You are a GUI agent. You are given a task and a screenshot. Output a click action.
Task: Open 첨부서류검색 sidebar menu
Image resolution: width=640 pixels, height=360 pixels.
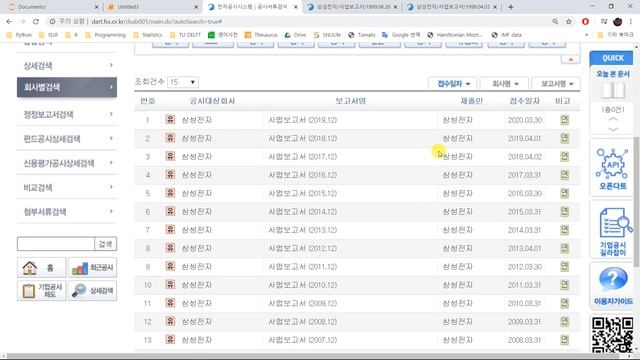67,212
